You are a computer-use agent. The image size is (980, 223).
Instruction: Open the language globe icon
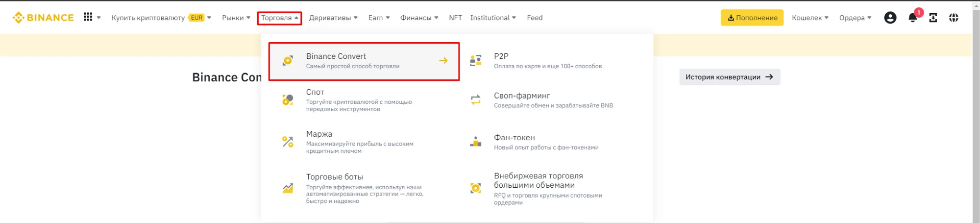pos(954,18)
